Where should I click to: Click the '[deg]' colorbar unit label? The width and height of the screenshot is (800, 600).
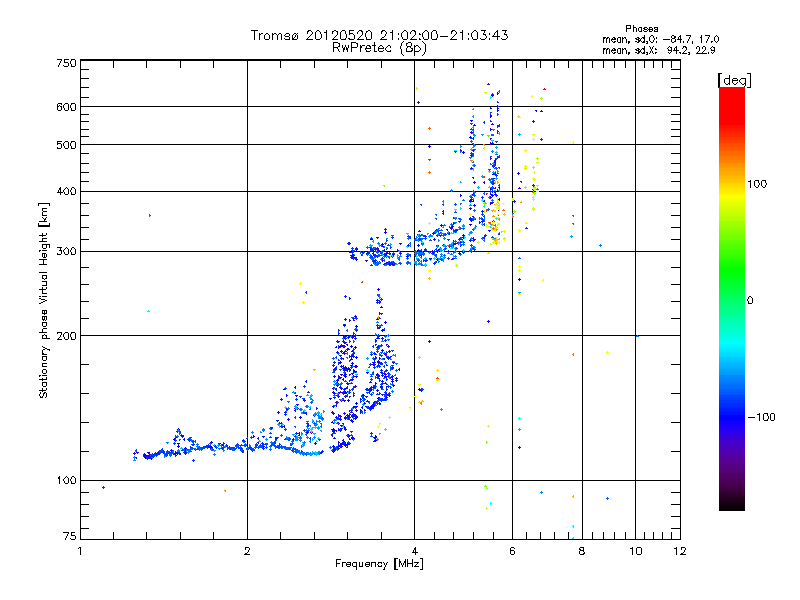734,80
